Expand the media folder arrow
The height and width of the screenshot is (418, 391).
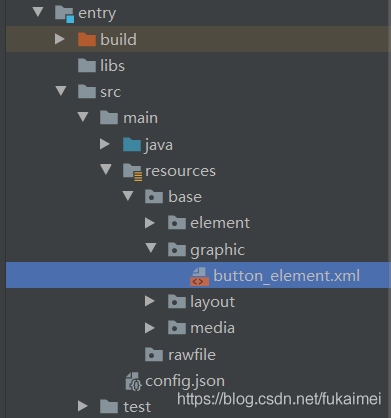tap(150, 328)
